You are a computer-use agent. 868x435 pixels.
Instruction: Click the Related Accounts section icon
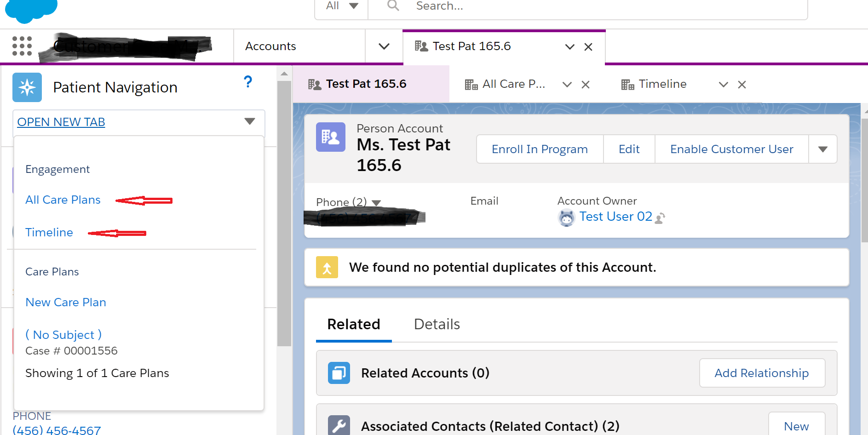click(x=339, y=373)
